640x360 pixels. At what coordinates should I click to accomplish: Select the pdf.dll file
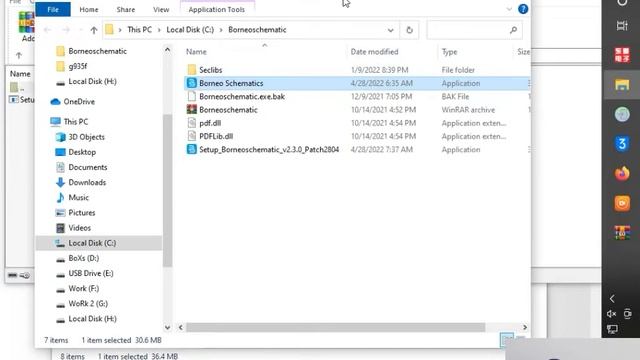click(210, 123)
